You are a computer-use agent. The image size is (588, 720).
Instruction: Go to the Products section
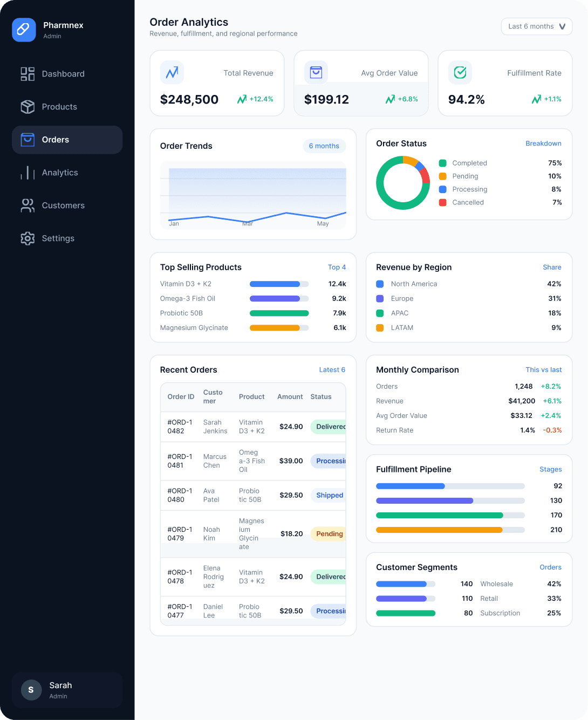tap(67, 107)
